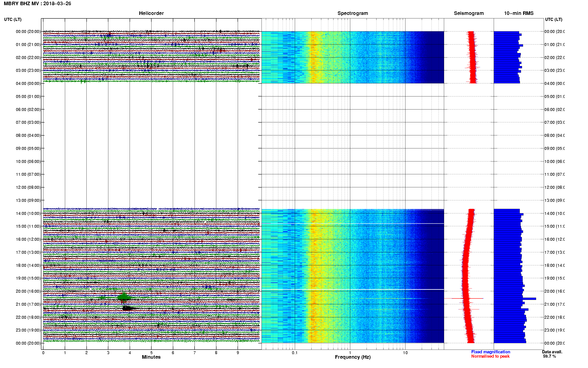Select the Helicorder panel heading
The image size is (588, 368).
(x=151, y=13)
